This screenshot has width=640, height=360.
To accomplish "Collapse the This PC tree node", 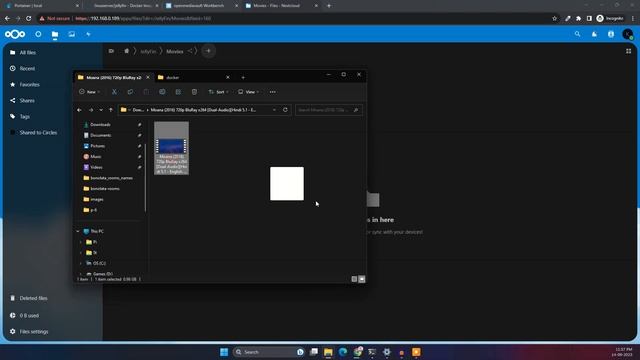I will click(78, 231).
